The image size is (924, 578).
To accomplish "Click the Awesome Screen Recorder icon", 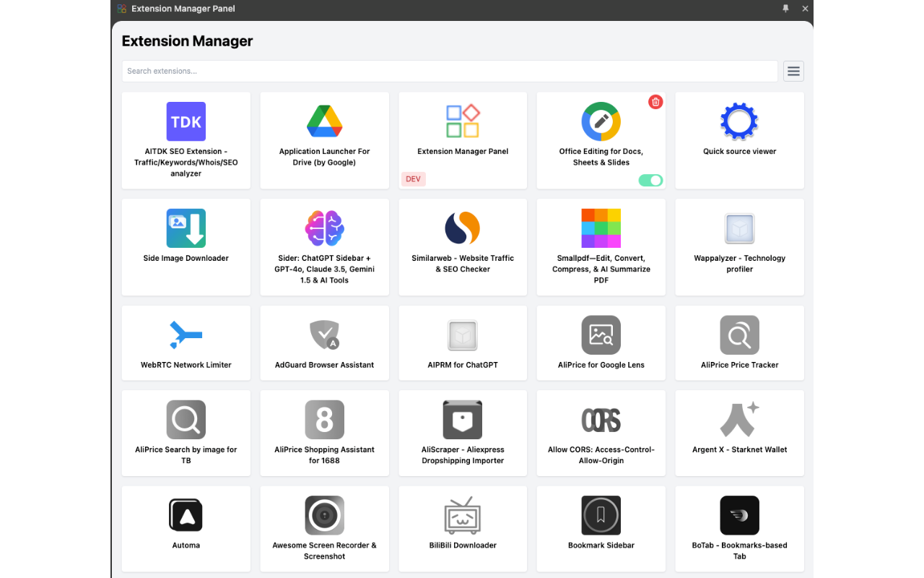I will [325, 516].
